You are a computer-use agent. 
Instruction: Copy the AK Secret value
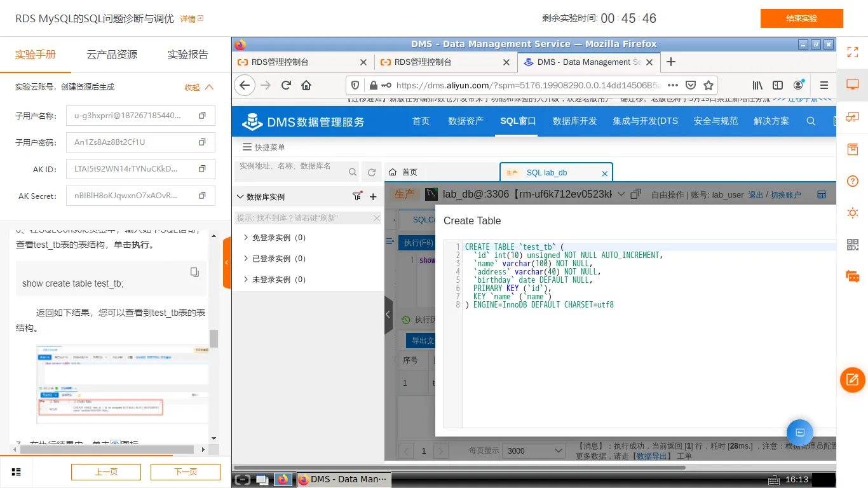(202, 196)
